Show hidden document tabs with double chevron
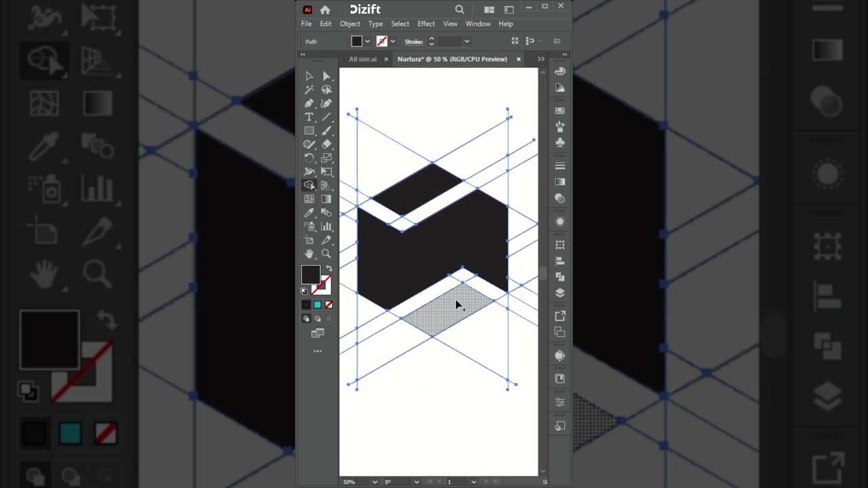This screenshot has height=488, width=868. 541,59
